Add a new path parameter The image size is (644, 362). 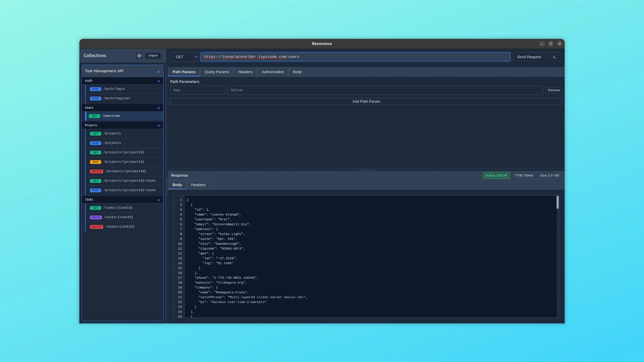click(x=366, y=101)
